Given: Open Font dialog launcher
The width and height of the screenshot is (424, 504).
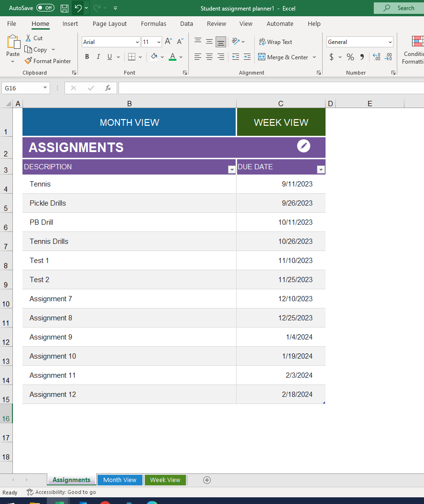Looking at the screenshot, I should (185, 73).
